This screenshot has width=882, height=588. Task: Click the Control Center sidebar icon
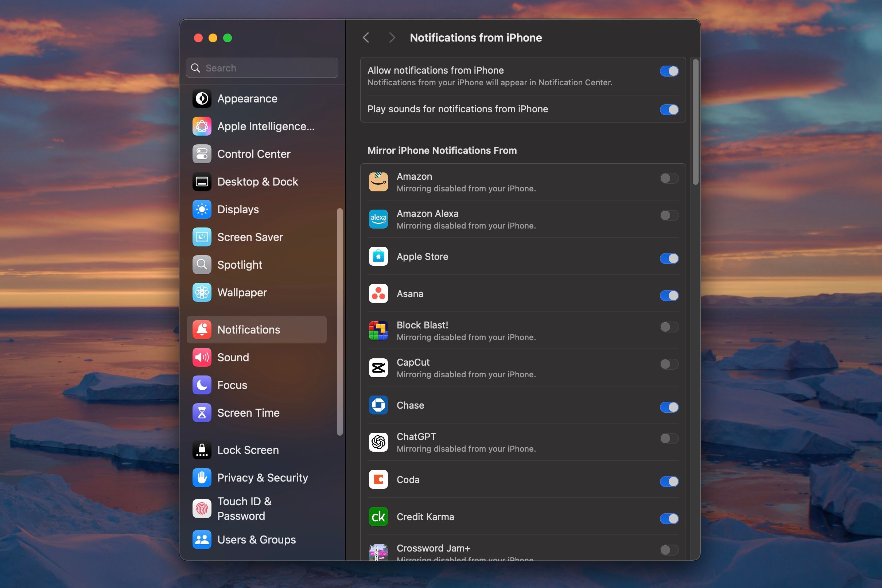pyautogui.click(x=202, y=154)
